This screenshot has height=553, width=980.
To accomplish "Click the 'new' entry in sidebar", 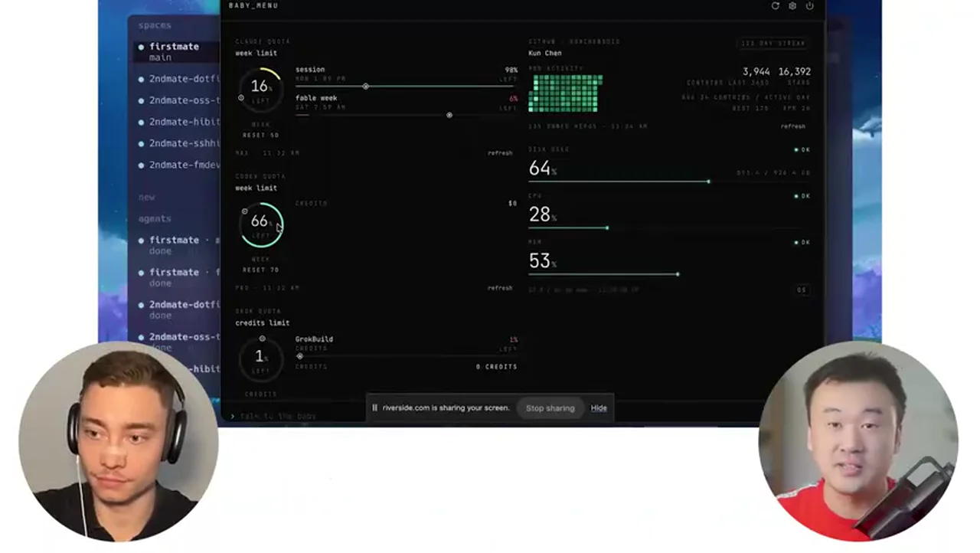I will coord(146,198).
